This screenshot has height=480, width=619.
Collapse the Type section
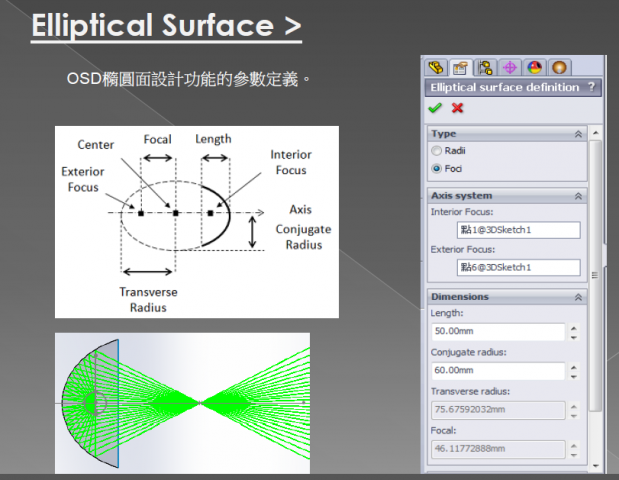577,133
